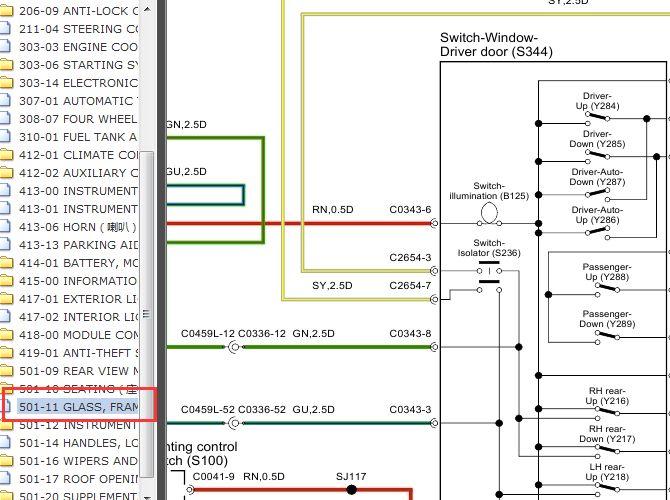Open the 419-01 ANTI-THEFT bookmark
The image size is (670, 500).
[78, 353]
